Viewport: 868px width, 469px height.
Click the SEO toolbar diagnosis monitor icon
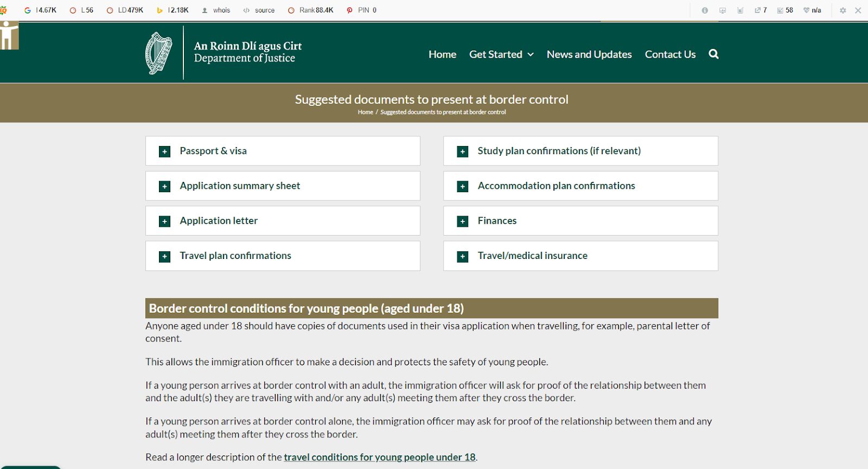[x=723, y=10]
